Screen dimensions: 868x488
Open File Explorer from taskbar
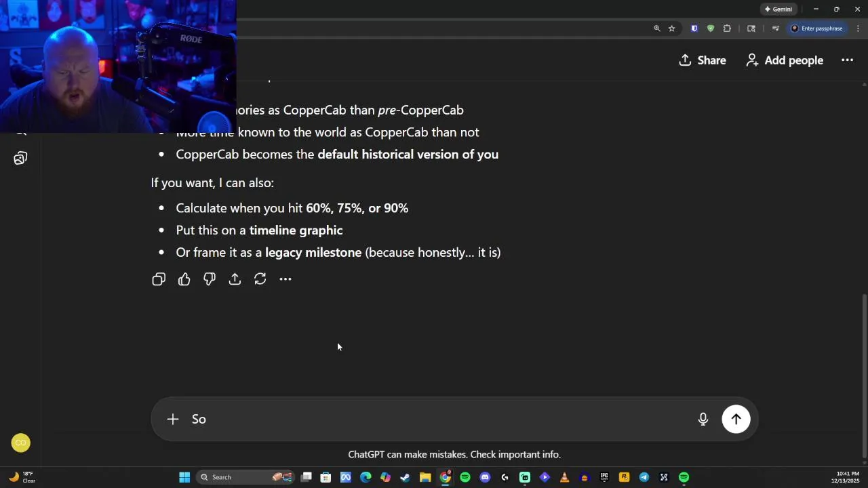click(x=425, y=477)
